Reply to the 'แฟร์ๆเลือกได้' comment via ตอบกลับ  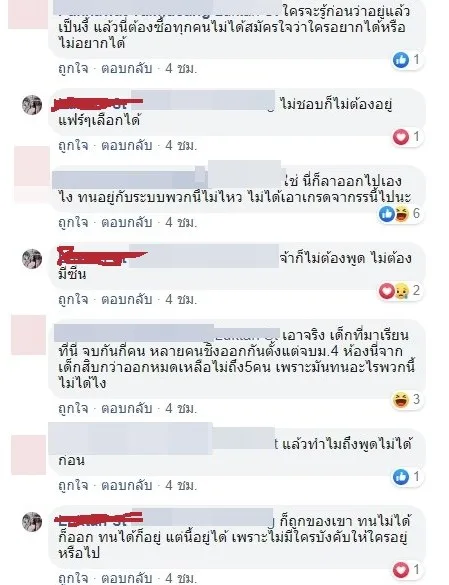127,146
